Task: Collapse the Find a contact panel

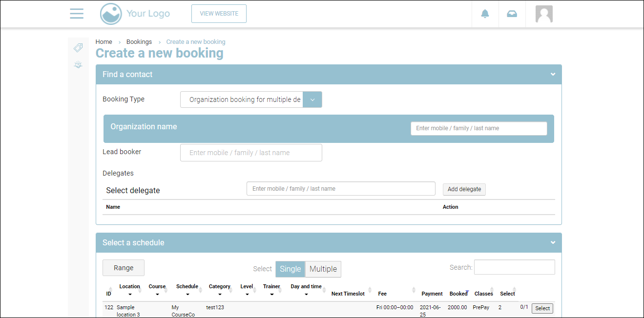Action: click(x=553, y=75)
